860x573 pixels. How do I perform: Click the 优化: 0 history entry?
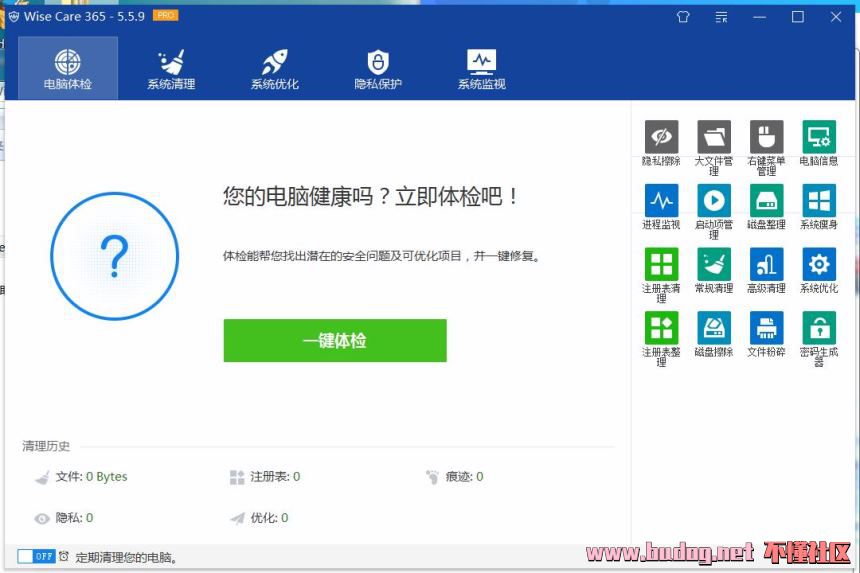[x=259, y=518]
